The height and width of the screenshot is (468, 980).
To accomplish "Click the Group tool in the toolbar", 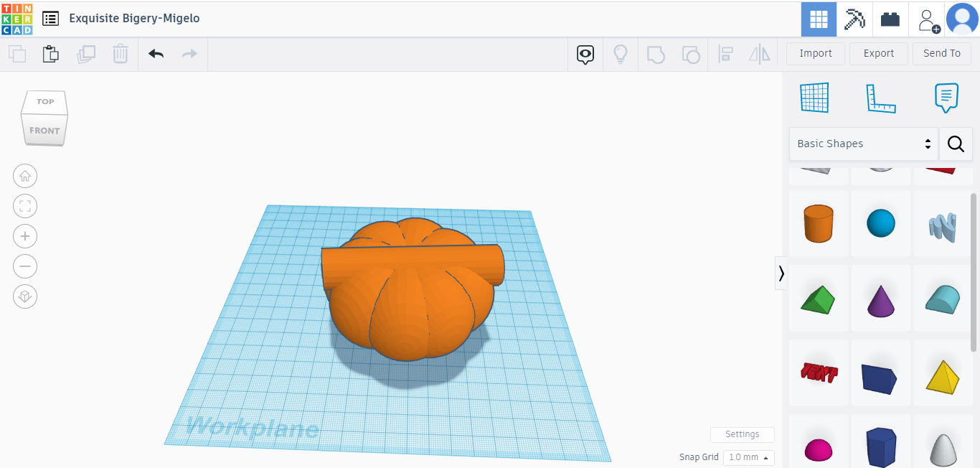I will click(655, 53).
